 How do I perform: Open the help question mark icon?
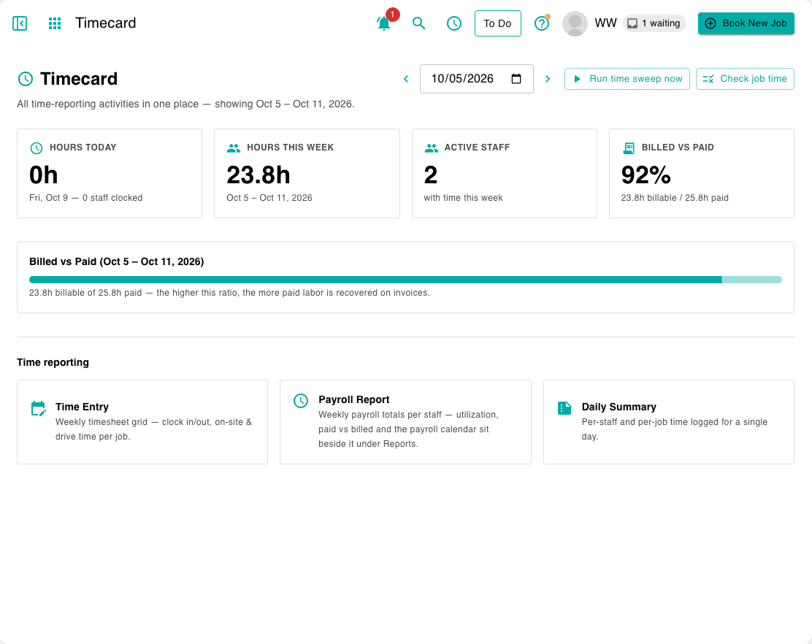click(x=542, y=23)
